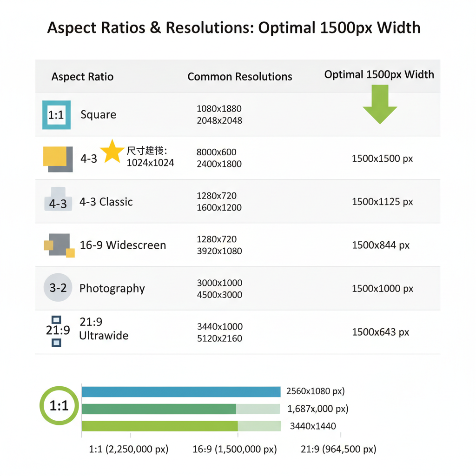
Task: Click the green-ringed 1:1 circle badge
Action: tap(59, 406)
